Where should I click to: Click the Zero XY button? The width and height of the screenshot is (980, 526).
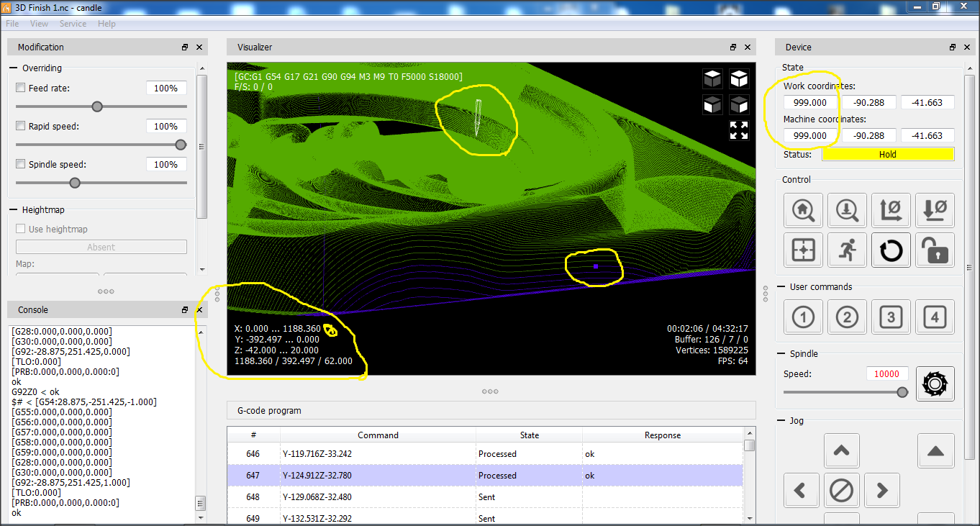(891, 211)
